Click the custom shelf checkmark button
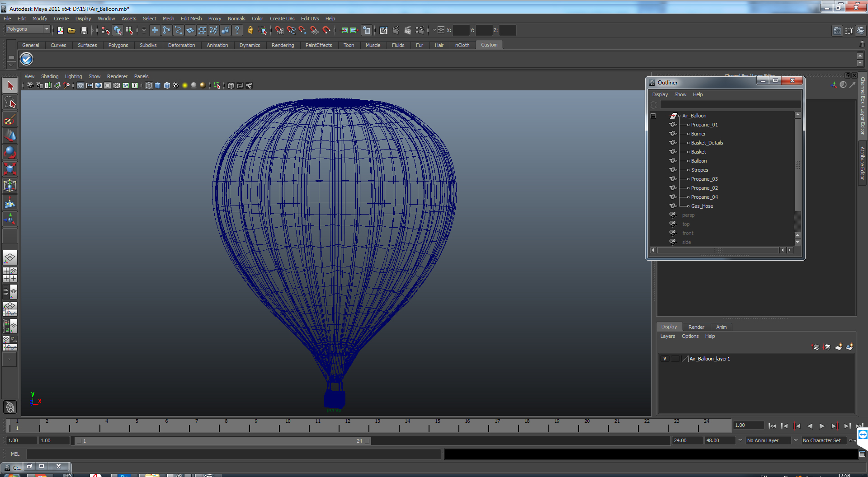This screenshot has width=868, height=477. [x=27, y=59]
